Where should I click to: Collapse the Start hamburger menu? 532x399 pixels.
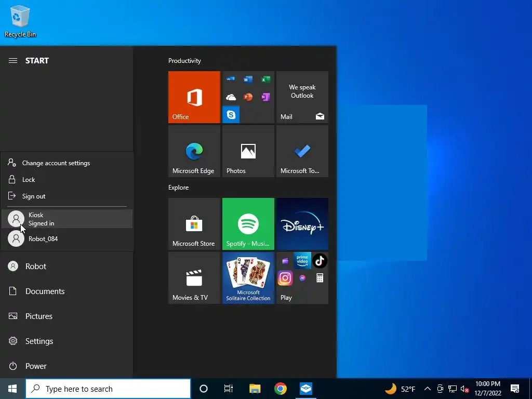tap(13, 61)
